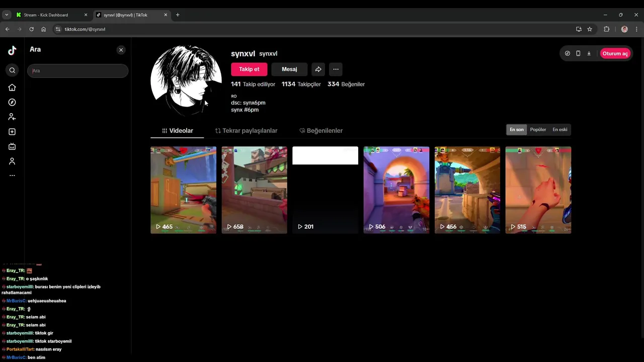Close the synxvl TikTok tab
Image resolution: width=644 pixels, height=362 pixels.
pyautogui.click(x=166, y=15)
